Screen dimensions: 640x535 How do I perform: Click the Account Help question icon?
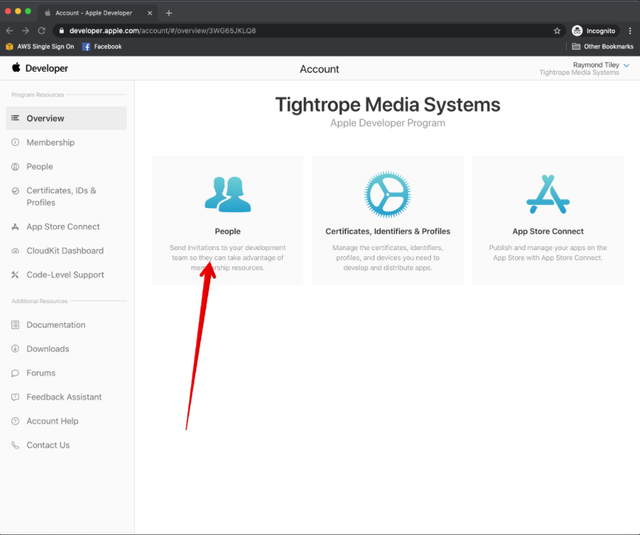click(15, 421)
